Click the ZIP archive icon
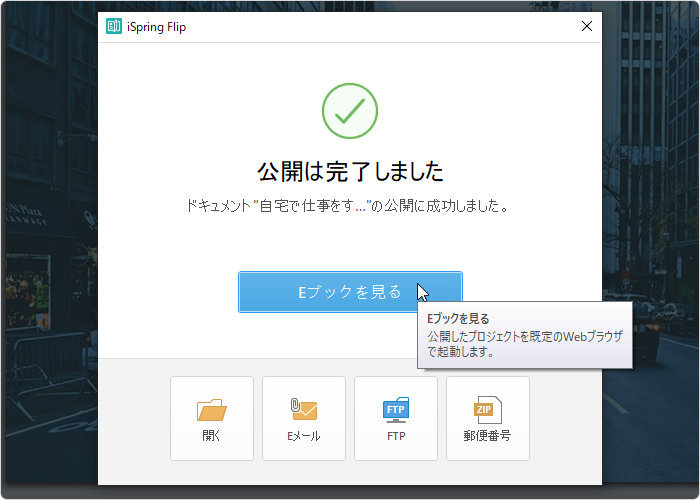Viewport: 700px width, 500px height. 487,410
